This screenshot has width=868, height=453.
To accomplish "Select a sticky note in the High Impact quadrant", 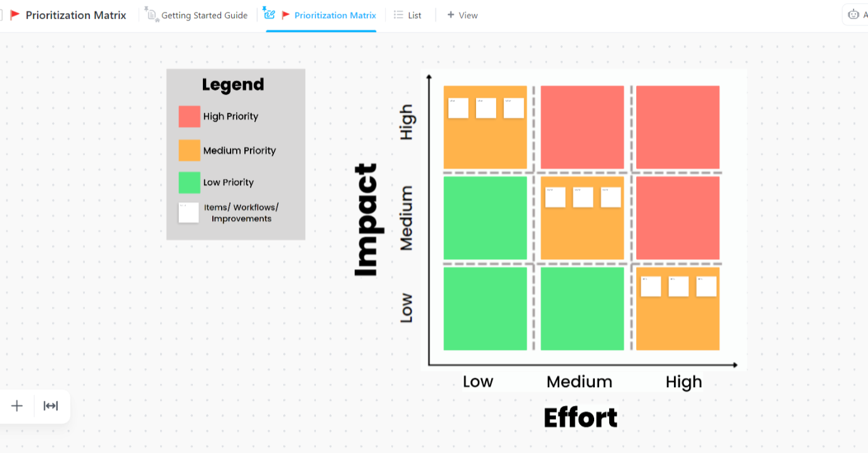I will (x=458, y=107).
